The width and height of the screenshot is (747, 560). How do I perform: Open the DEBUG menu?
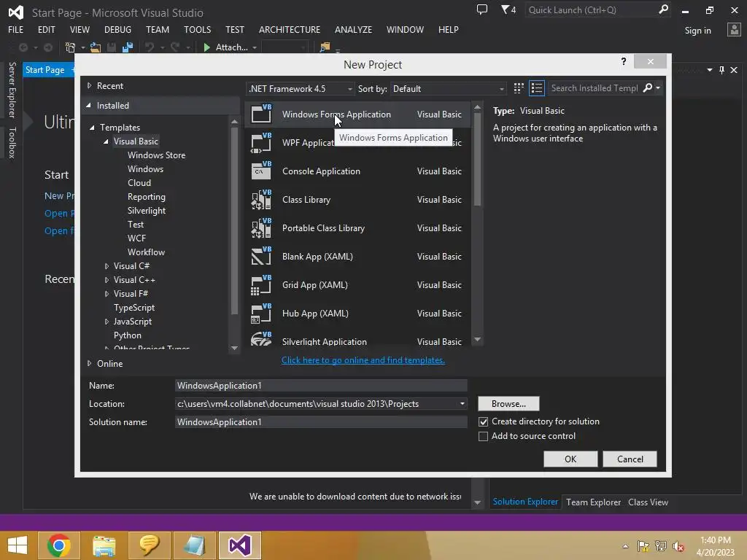click(x=117, y=29)
